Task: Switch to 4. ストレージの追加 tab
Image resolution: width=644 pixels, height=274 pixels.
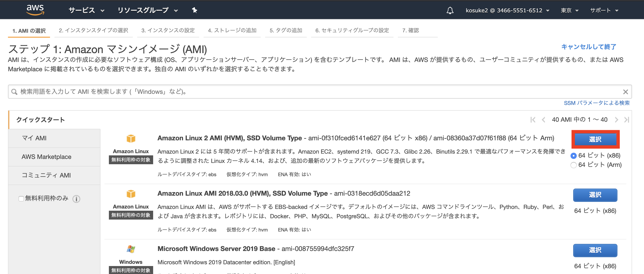Action: tap(232, 31)
